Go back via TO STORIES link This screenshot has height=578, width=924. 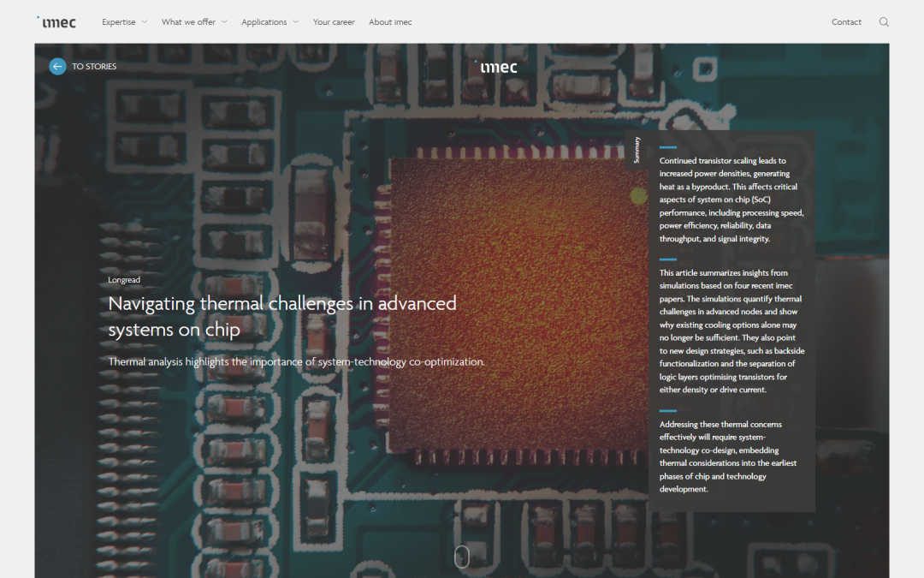click(94, 66)
